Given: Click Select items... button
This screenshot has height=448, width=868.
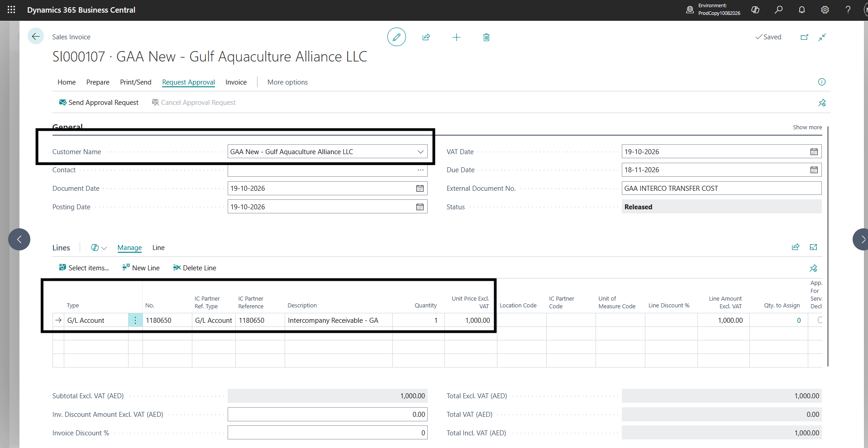Looking at the screenshot, I should coord(84,268).
